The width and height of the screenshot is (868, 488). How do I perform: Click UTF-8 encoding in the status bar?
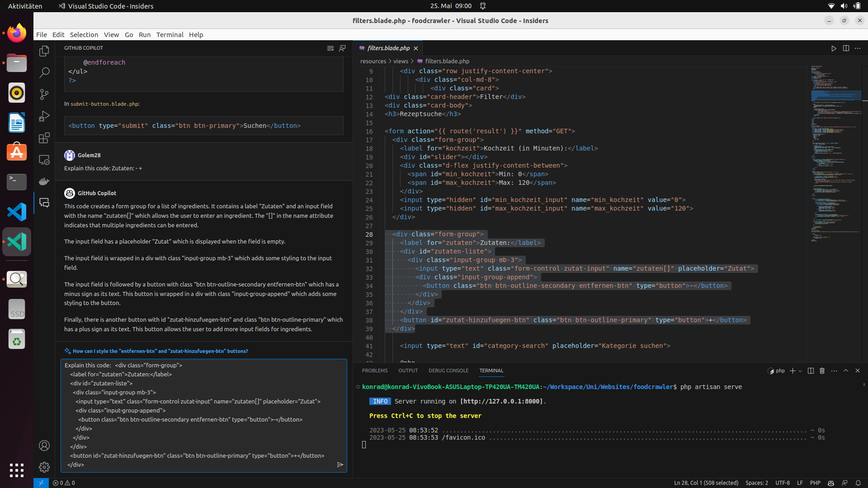[x=783, y=483]
